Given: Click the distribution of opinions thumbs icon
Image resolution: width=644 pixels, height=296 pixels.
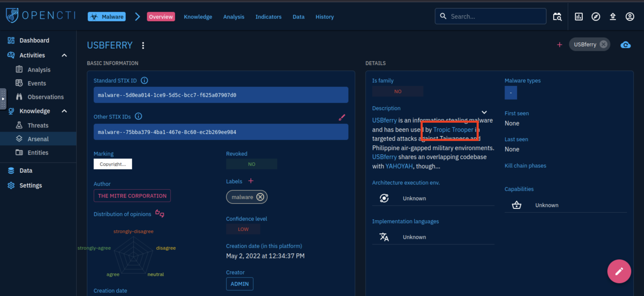Looking at the screenshot, I should [159, 213].
